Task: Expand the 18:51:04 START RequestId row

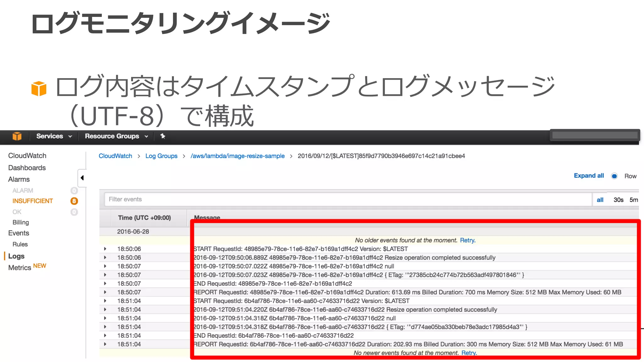Action: click(105, 301)
